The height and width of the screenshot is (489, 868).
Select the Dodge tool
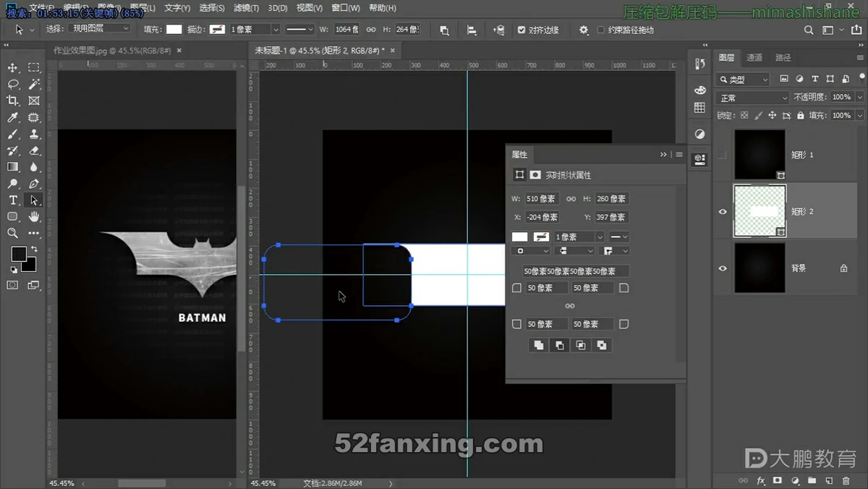pyautogui.click(x=12, y=184)
